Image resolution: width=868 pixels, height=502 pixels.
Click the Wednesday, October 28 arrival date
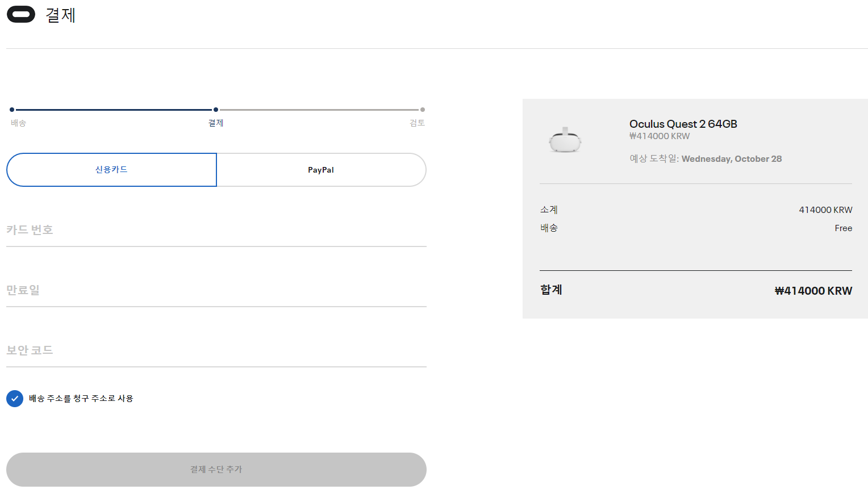point(732,159)
